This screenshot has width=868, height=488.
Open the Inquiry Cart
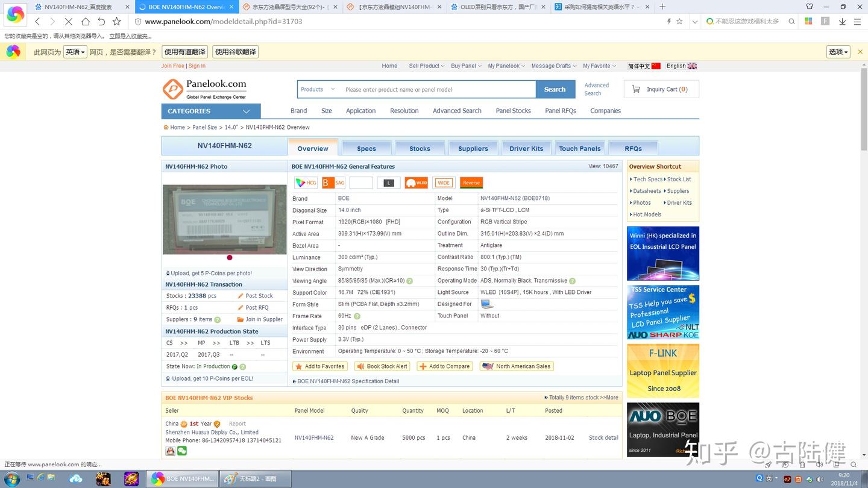(x=661, y=89)
